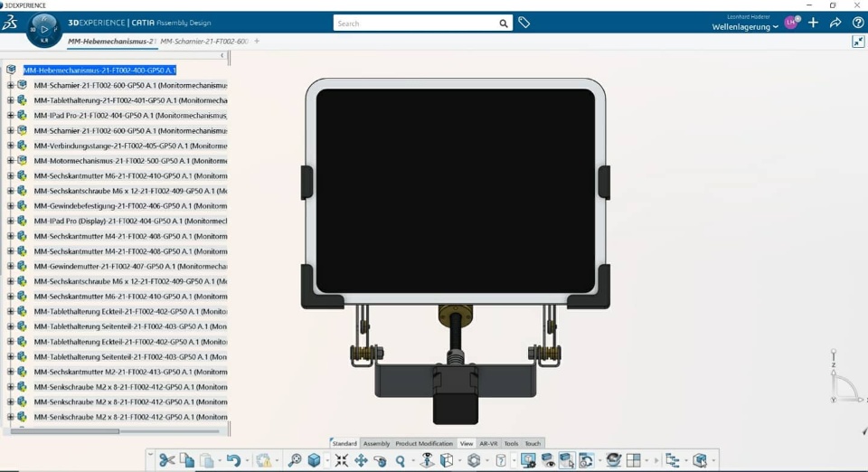Select the Cut scissors icon
Screen dimensions: 868x472
[166, 460]
